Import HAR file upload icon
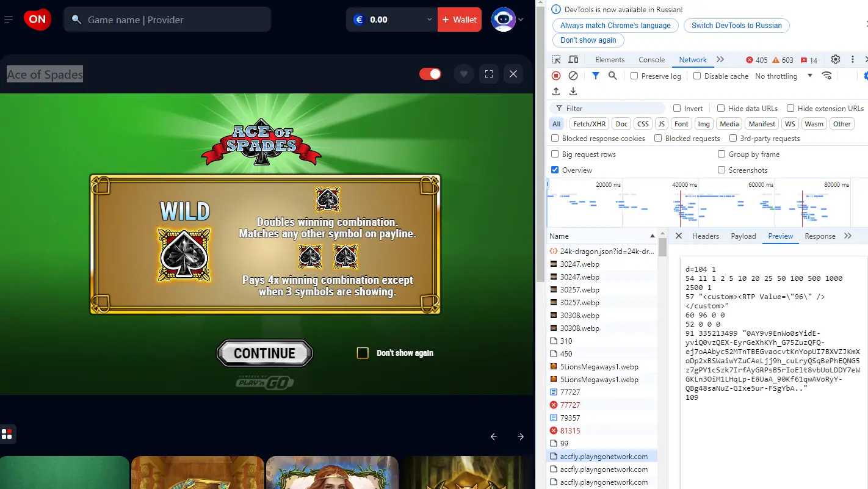The height and width of the screenshot is (489, 868). pyautogui.click(x=556, y=92)
